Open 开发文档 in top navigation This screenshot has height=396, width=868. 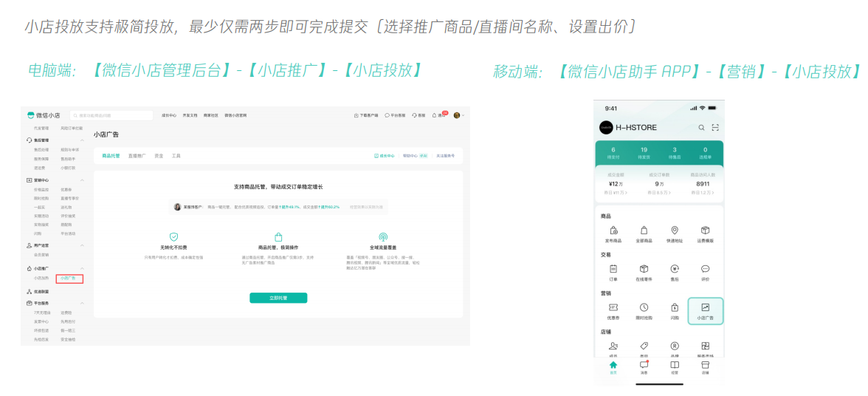(x=190, y=115)
